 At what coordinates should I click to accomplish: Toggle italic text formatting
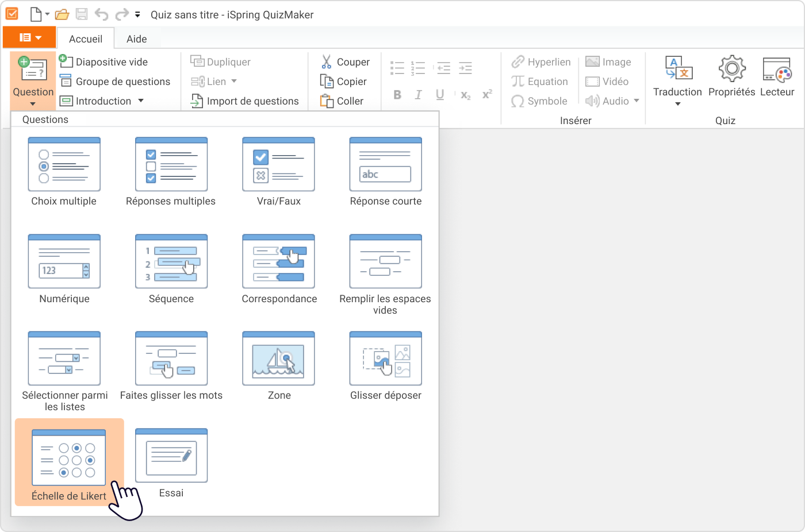(x=419, y=95)
